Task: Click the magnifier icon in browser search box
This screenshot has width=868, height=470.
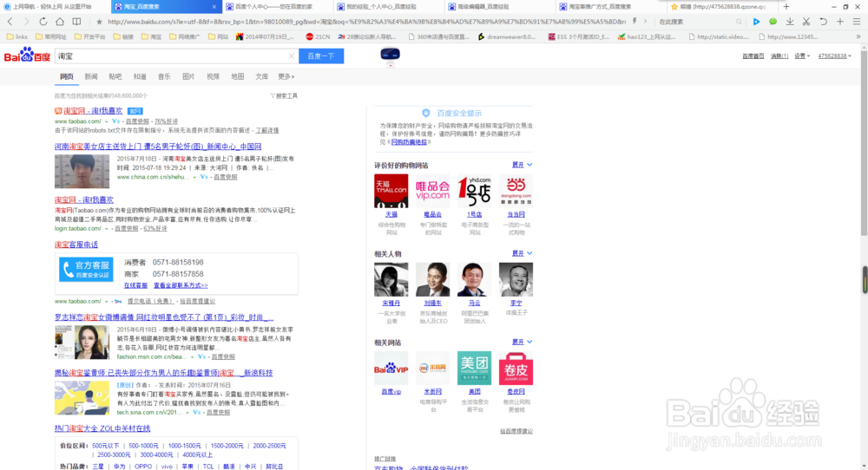Action: (x=739, y=22)
